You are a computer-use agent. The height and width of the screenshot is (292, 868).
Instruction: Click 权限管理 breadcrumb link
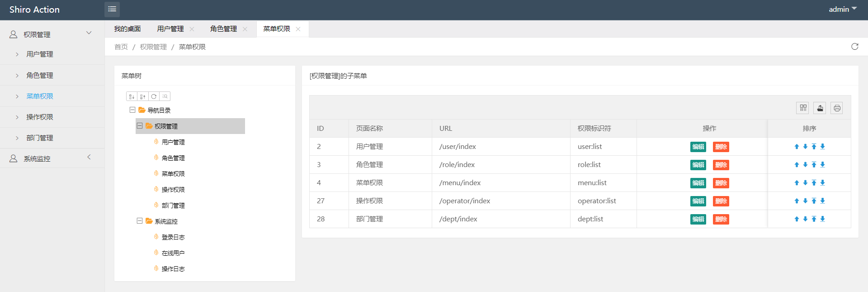point(153,47)
